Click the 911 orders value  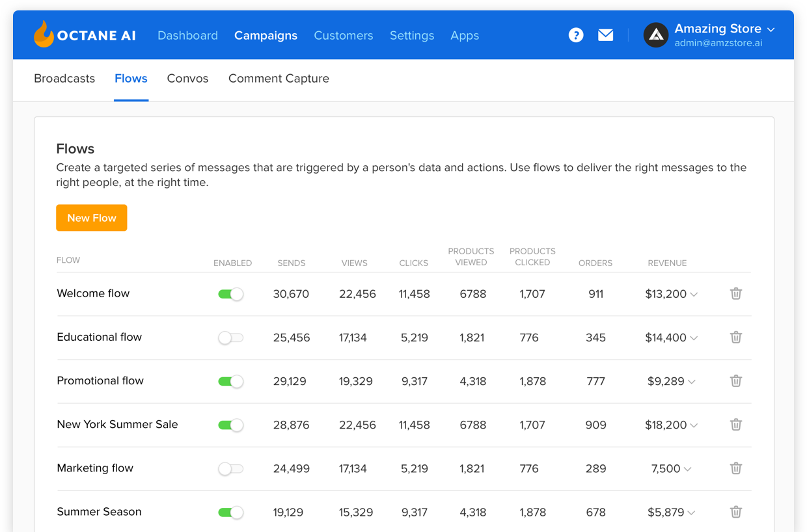pos(595,294)
